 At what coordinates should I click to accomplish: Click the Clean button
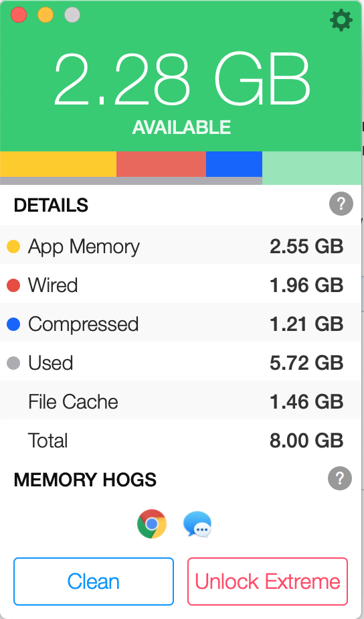pyautogui.click(x=94, y=581)
